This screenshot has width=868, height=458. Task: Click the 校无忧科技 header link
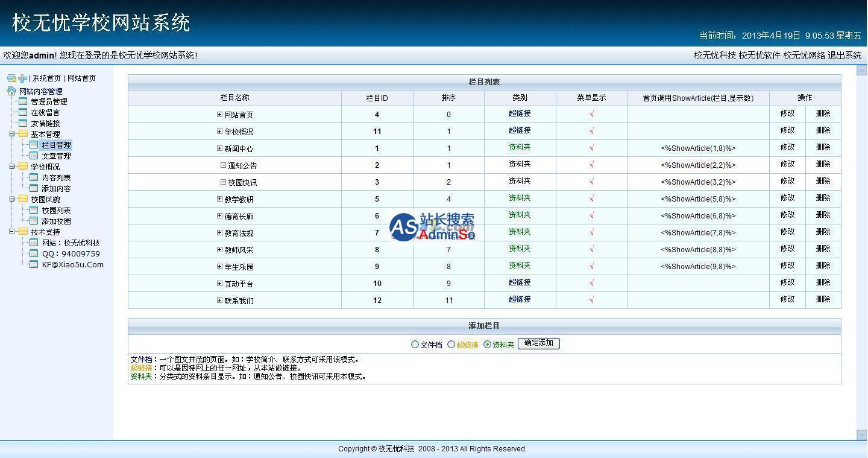(x=715, y=56)
